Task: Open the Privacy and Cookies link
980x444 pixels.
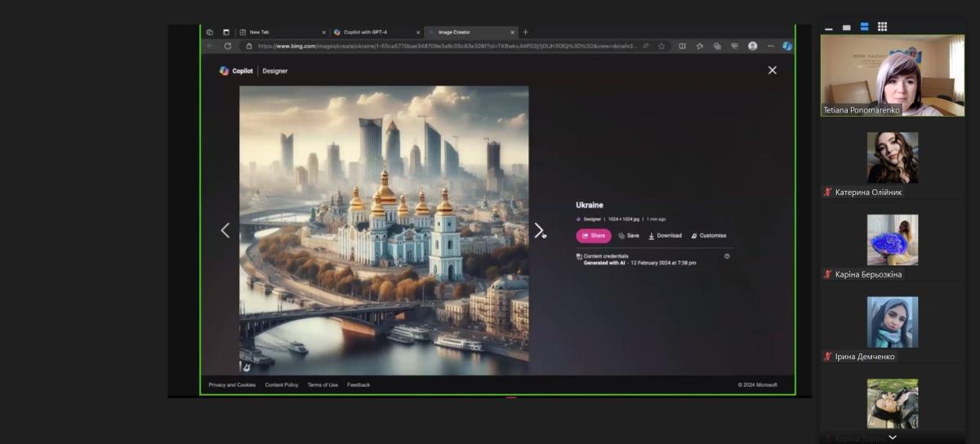Action: pyautogui.click(x=232, y=384)
